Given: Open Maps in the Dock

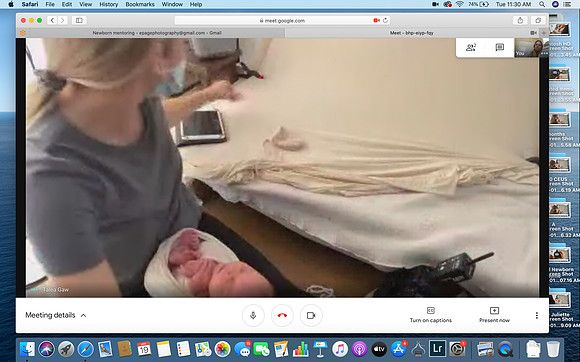Looking at the screenshot, I should coord(203,349).
